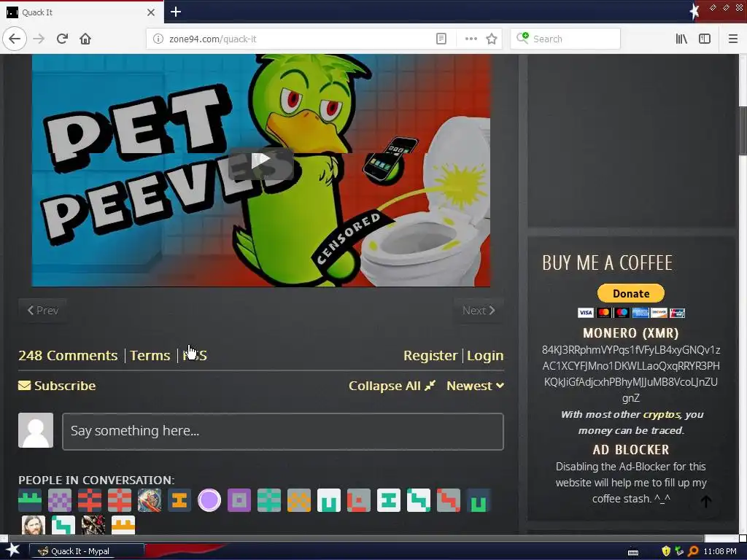Click the keyboard tray icon
Image resolution: width=747 pixels, height=560 pixels.
[633, 552]
